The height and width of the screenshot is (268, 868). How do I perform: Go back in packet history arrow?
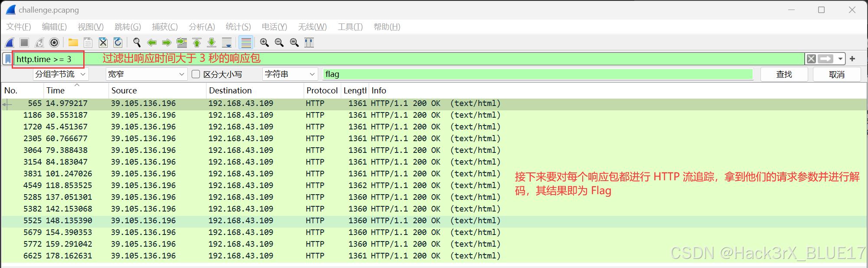coord(152,43)
